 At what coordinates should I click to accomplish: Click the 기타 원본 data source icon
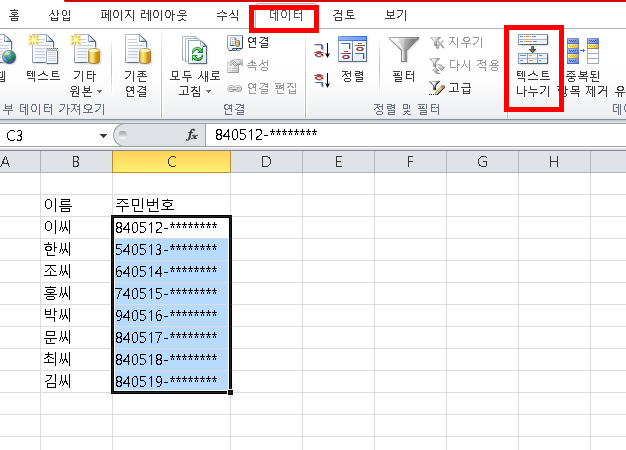[85, 49]
